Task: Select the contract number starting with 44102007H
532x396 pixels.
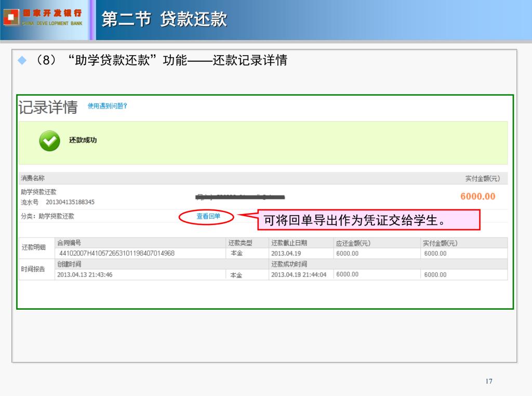Action: pyautogui.click(x=117, y=254)
